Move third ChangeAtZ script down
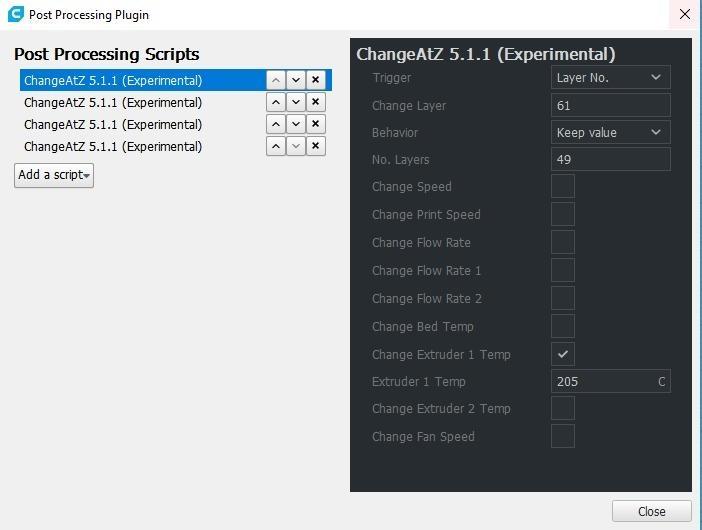The image size is (702, 530). click(296, 124)
